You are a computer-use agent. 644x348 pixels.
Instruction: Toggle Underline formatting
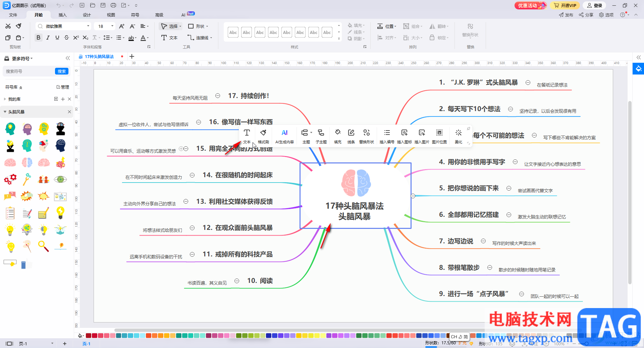tap(57, 38)
